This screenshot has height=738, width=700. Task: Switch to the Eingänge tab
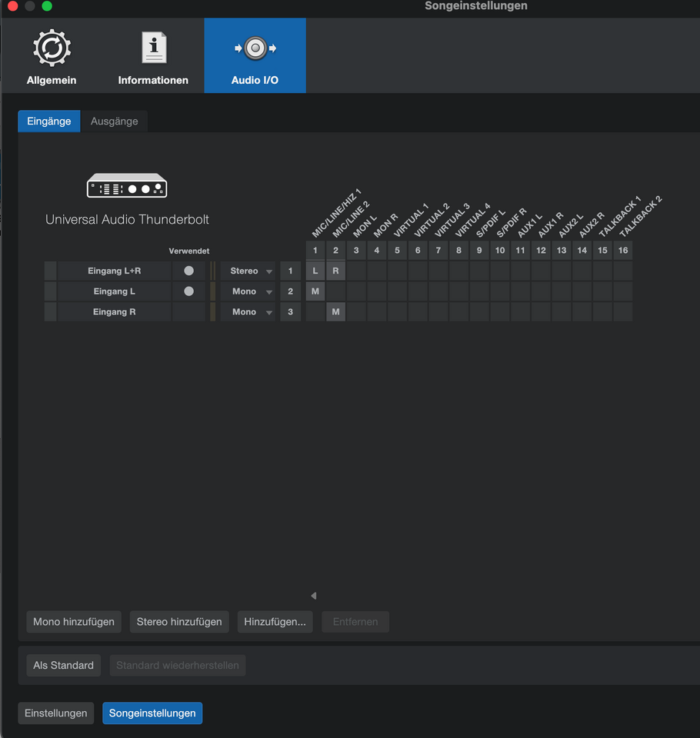click(x=49, y=121)
